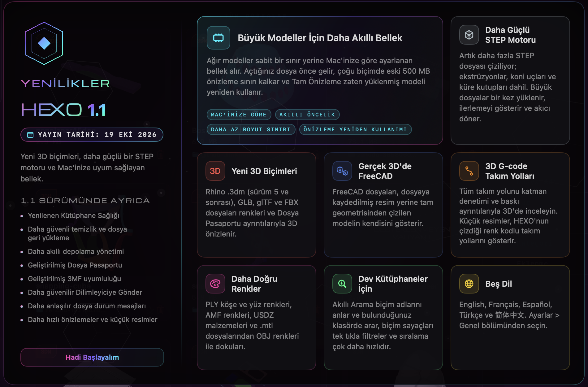The width and height of the screenshot is (588, 387).
Task: Click the 3D formats icon
Action: pos(215,171)
